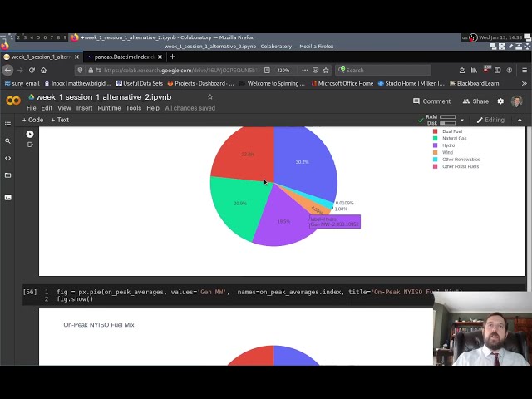Toggle Natural Gas slice in the legend
Viewport: 532px width, 399px height.
(x=450, y=139)
